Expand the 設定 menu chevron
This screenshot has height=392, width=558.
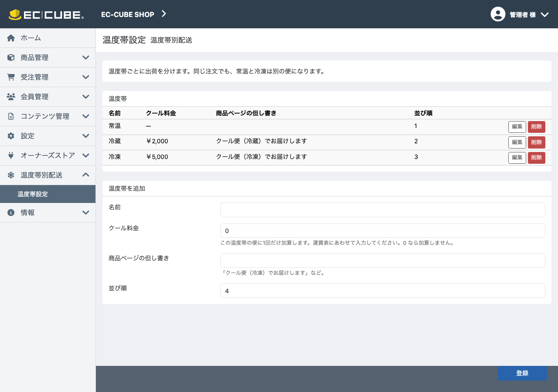(x=86, y=136)
